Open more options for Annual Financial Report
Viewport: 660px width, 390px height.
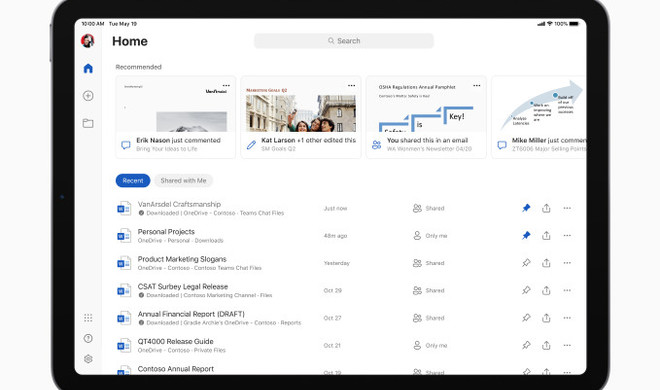pos(567,318)
